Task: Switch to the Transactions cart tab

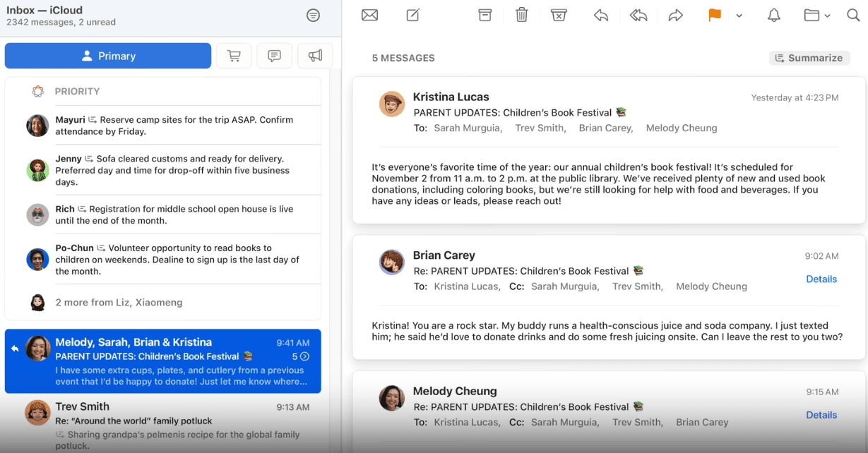Action: 234,56
